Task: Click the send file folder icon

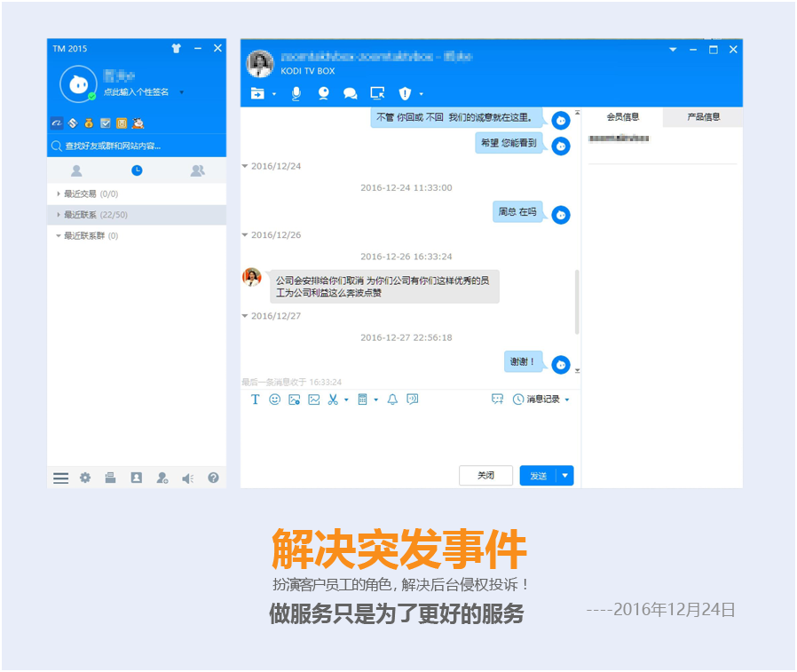Action: pos(257,93)
